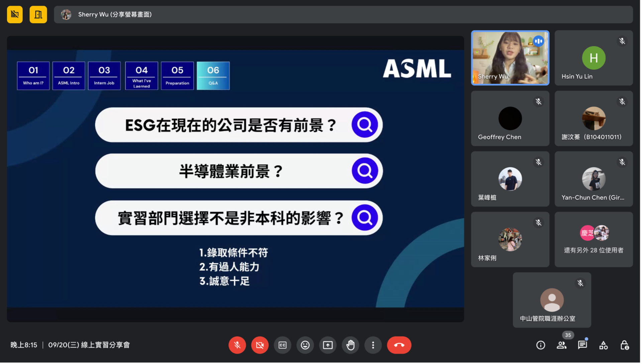
Task: Unmute the microphone in the call controls
Action: (238, 346)
